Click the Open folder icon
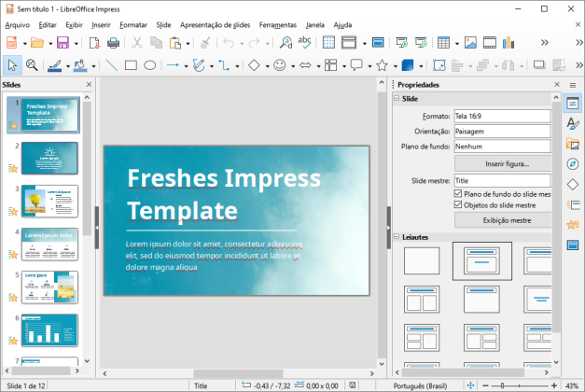The width and height of the screenshot is (585, 392). pyautogui.click(x=37, y=43)
